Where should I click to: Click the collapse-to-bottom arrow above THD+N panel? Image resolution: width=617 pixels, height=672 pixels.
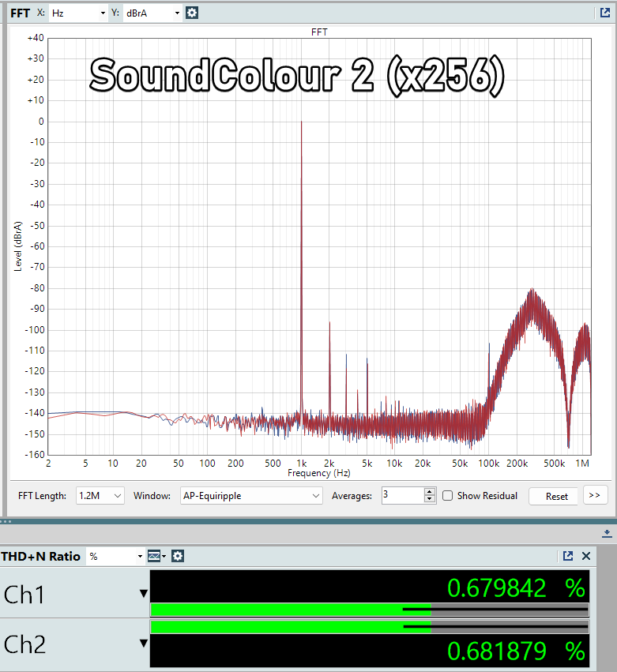pyautogui.click(x=606, y=534)
